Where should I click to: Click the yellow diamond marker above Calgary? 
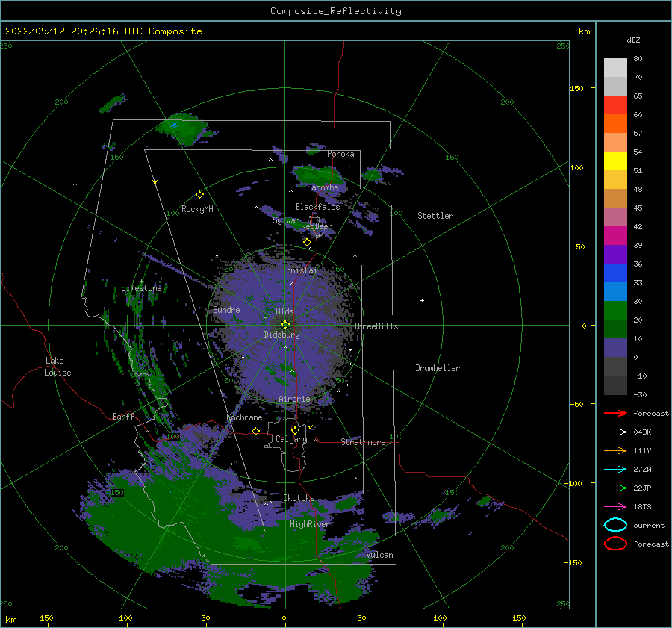[x=295, y=430]
